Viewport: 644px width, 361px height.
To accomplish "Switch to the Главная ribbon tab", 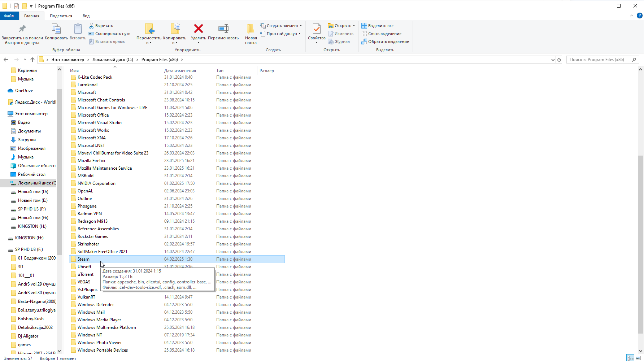I will point(32,16).
